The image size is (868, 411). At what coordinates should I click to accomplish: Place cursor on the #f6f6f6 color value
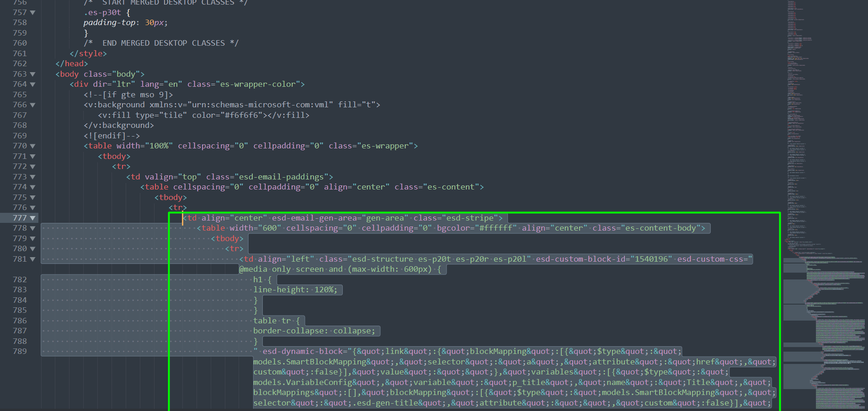pos(242,115)
